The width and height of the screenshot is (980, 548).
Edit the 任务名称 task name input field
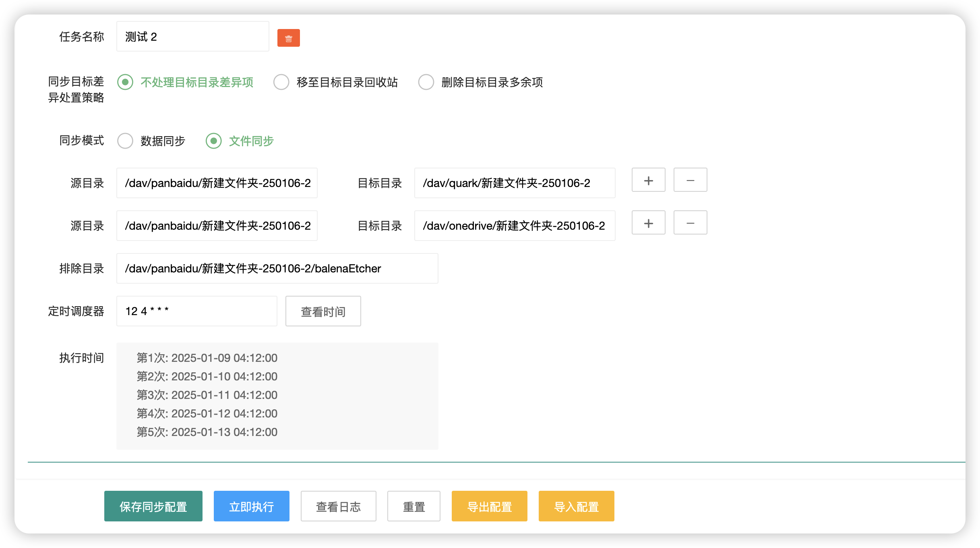(194, 37)
